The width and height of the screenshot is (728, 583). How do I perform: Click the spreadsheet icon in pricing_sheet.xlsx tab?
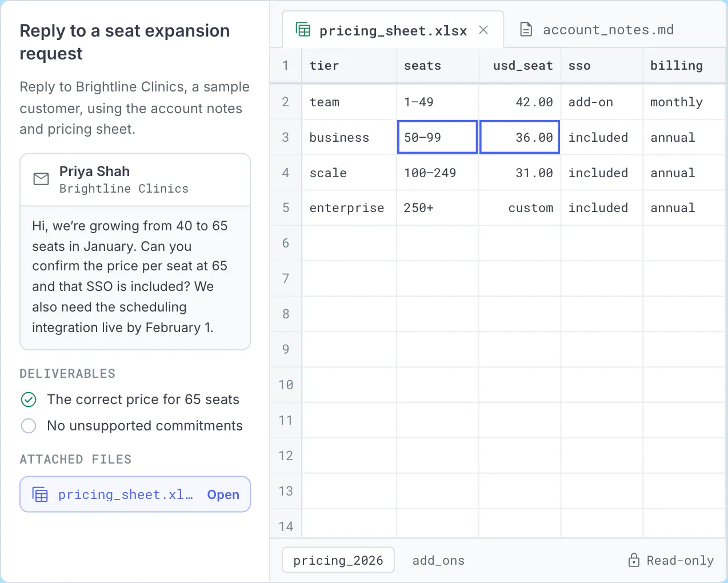point(303,30)
